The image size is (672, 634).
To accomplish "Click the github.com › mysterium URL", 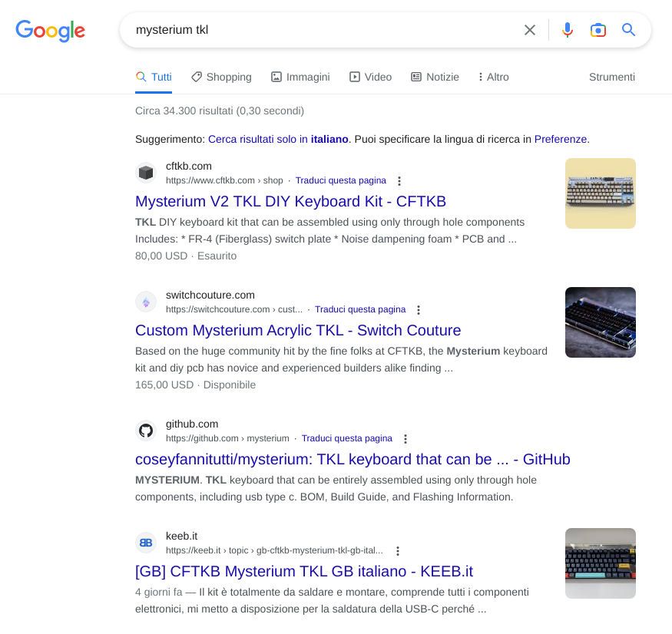I will pos(227,438).
